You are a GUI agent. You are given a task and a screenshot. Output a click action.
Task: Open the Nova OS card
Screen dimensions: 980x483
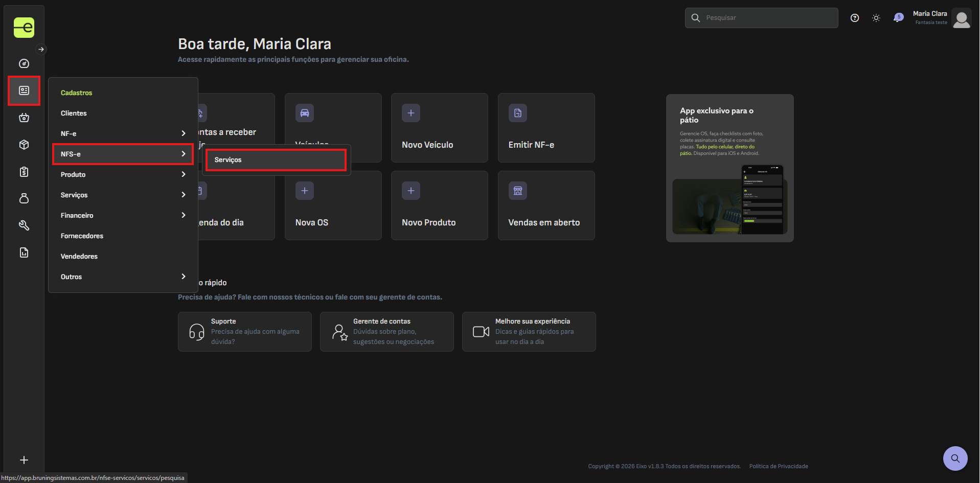tap(333, 205)
